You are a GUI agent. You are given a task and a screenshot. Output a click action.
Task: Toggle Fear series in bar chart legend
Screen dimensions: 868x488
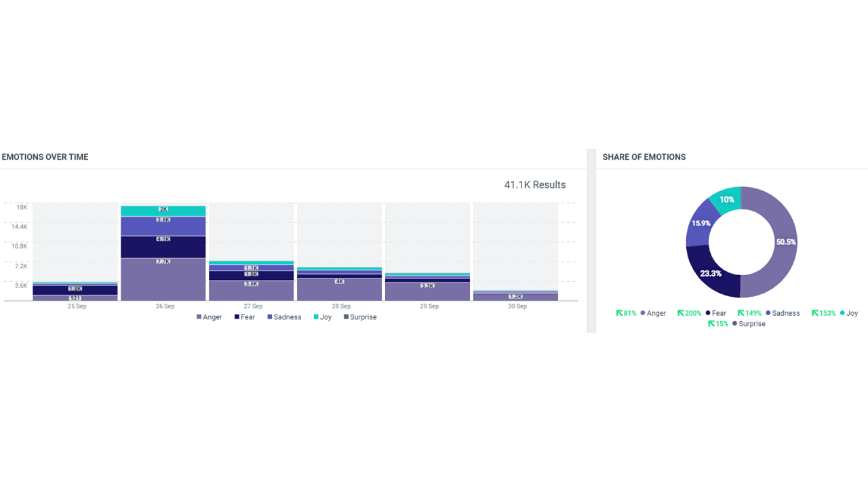(244, 317)
